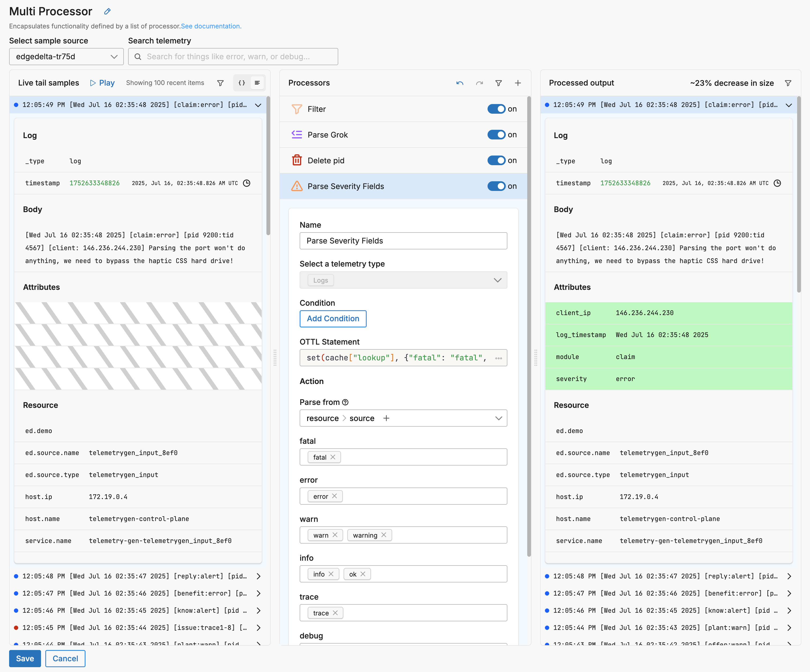Add path segment after resource source
This screenshot has width=810, height=672.
pos(386,418)
